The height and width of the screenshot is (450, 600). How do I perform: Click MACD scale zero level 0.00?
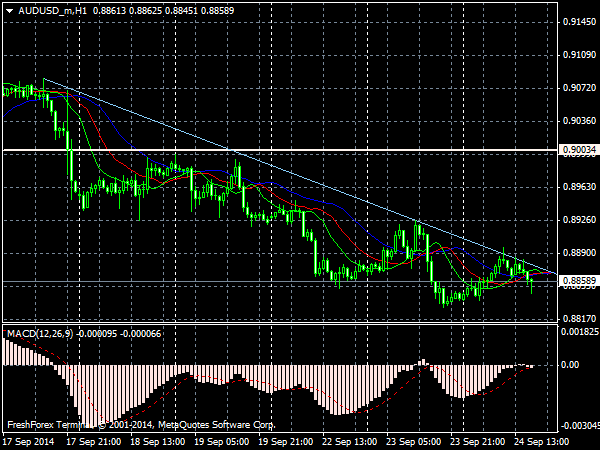click(x=570, y=365)
